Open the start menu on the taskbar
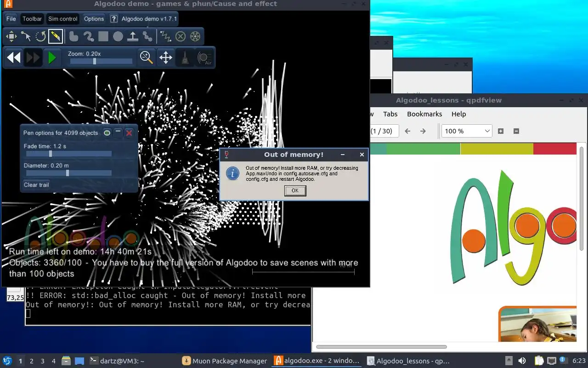This screenshot has width=588, height=368. click(x=7, y=361)
